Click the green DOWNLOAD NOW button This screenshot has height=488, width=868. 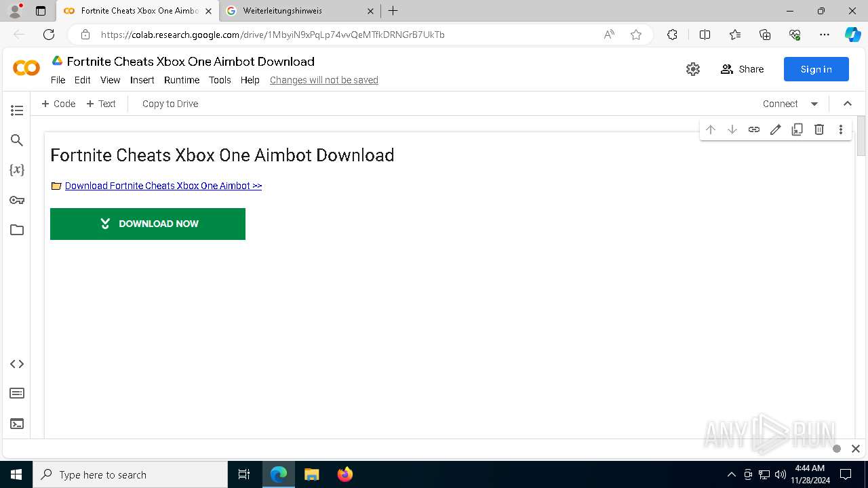(148, 224)
